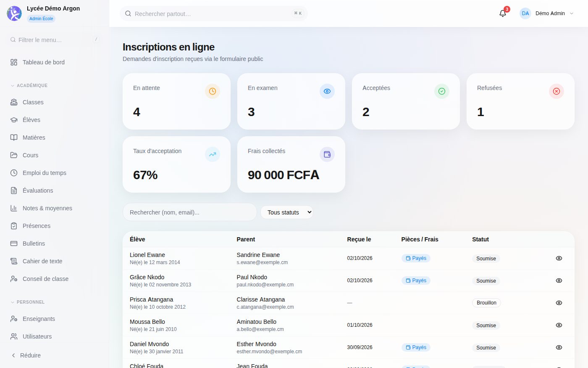Screen dimensions: 588x368
Task: Click the check icon on Acceptées card
Action: point(442,91)
